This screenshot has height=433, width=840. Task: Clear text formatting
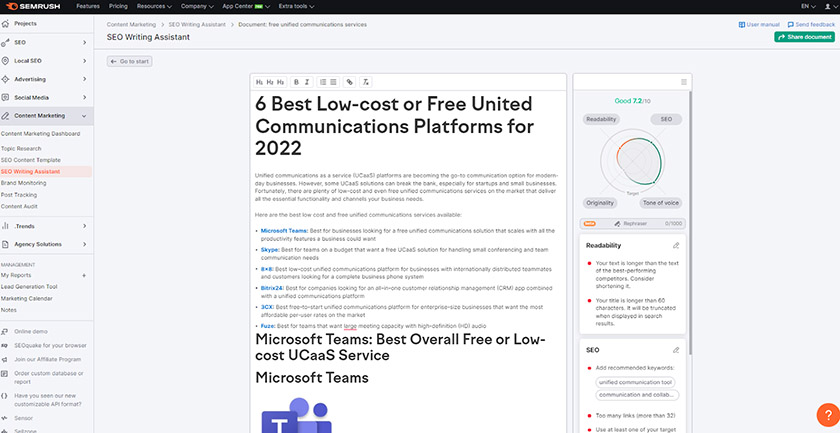pos(365,82)
